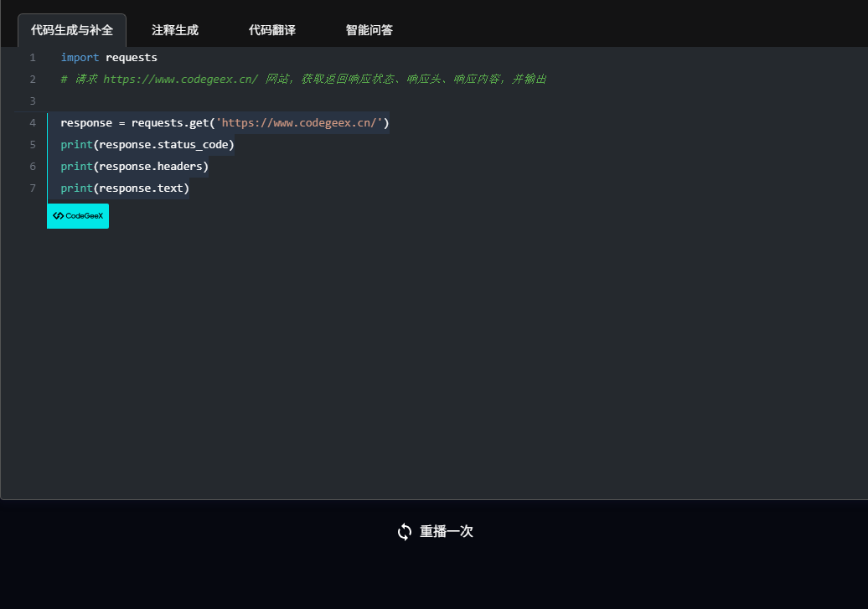Image resolution: width=868 pixels, height=609 pixels.
Task: Select line number 7 in gutter
Action: pos(33,188)
